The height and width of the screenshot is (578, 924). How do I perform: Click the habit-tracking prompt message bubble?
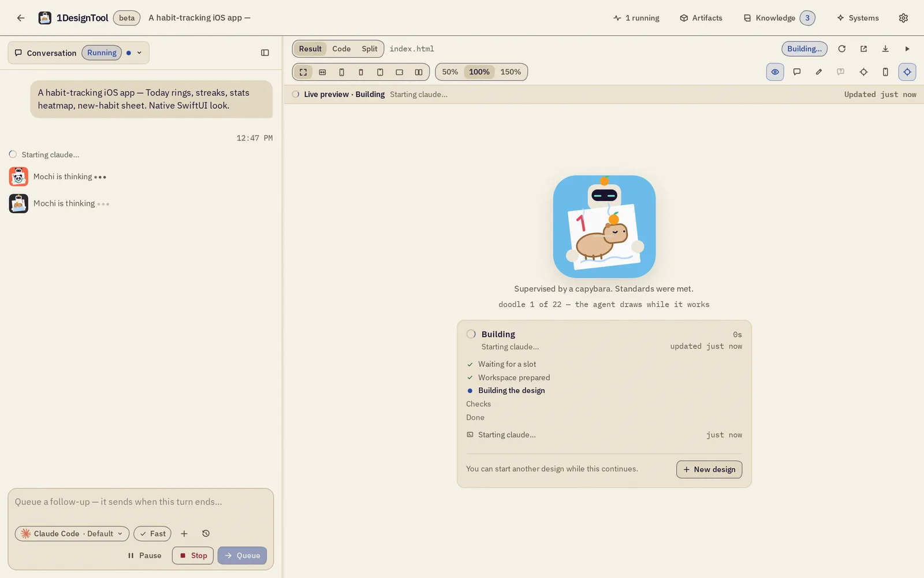point(151,99)
